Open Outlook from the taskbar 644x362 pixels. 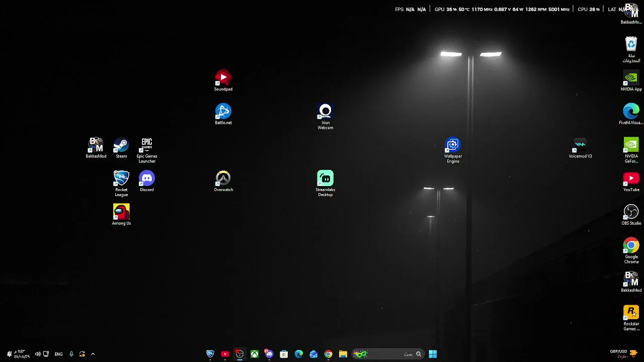click(x=313, y=354)
